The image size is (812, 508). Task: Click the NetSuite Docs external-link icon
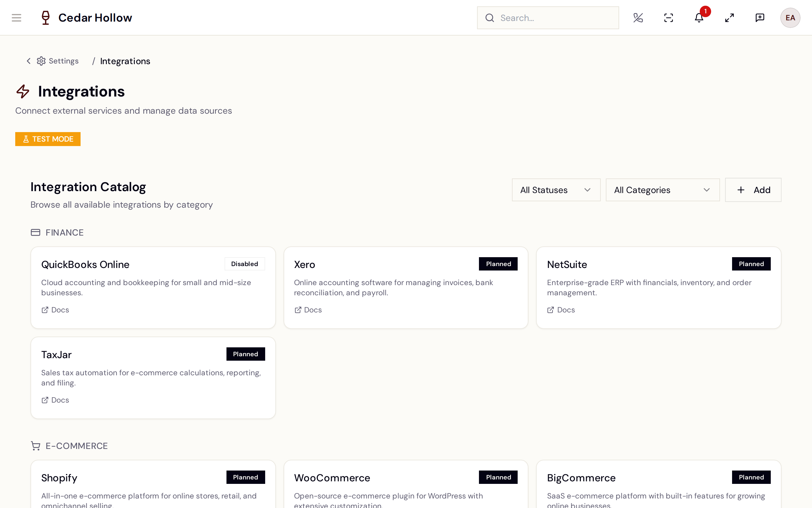[x=551, y=310]
